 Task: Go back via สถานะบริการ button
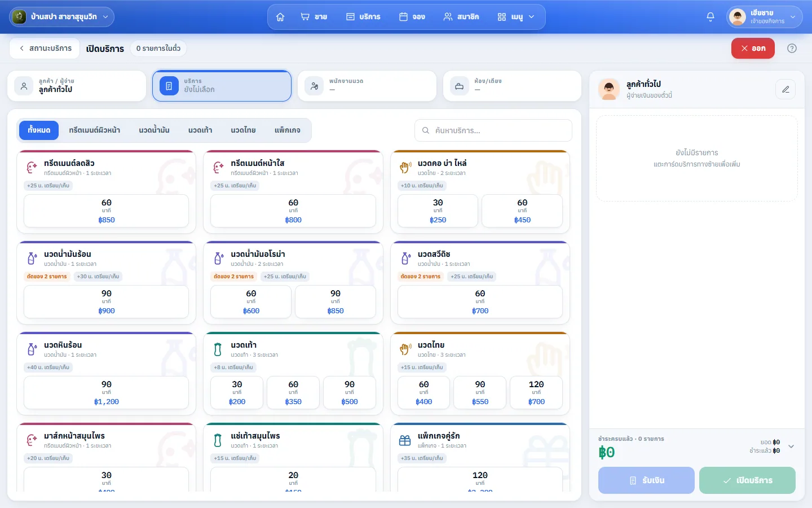[45, 49]
